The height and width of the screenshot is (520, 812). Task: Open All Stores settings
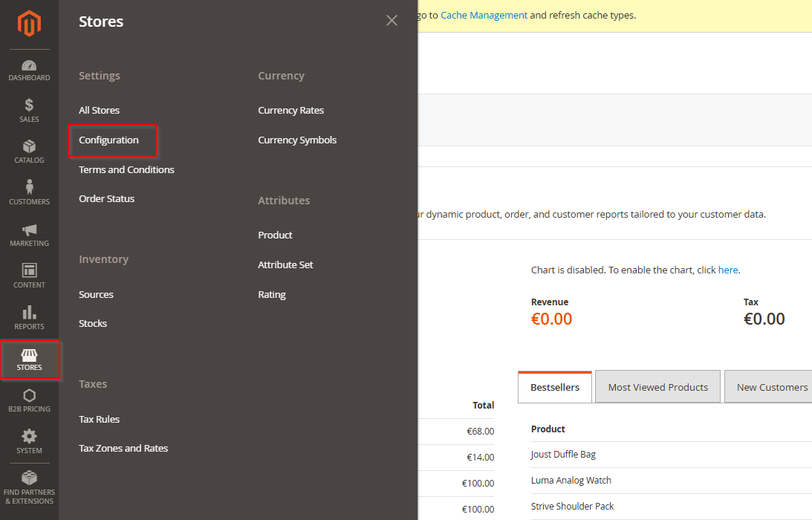99,111
